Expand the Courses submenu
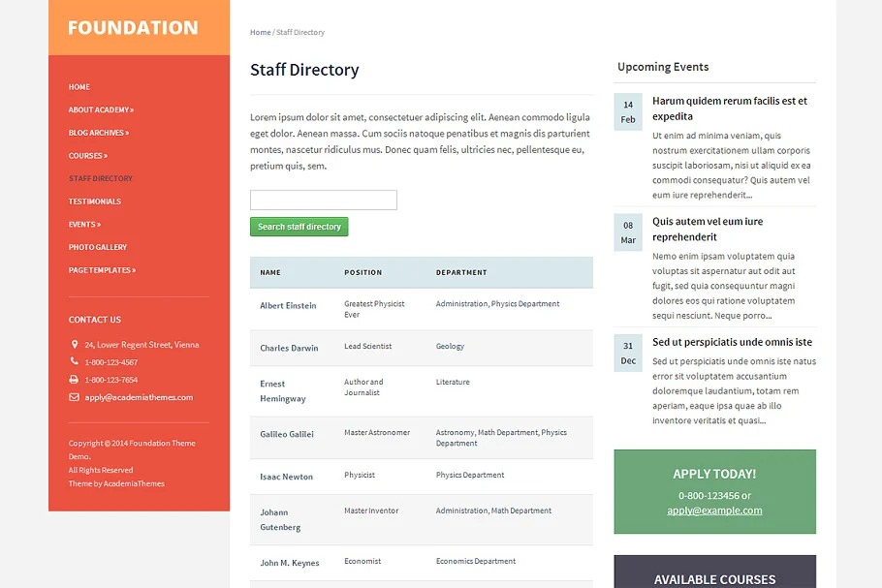Screen dimensions: 882x588 click(87, 156)
